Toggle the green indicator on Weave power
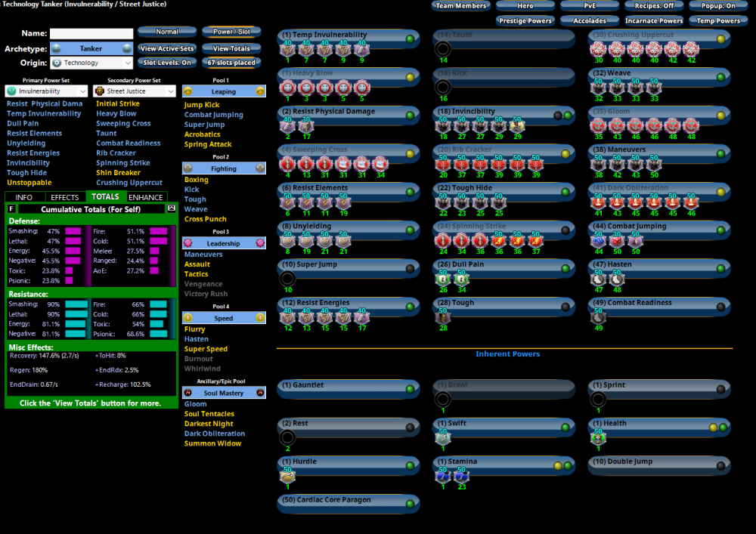The height and width of the screenshot is (534, 756). (x=720, y=77)
